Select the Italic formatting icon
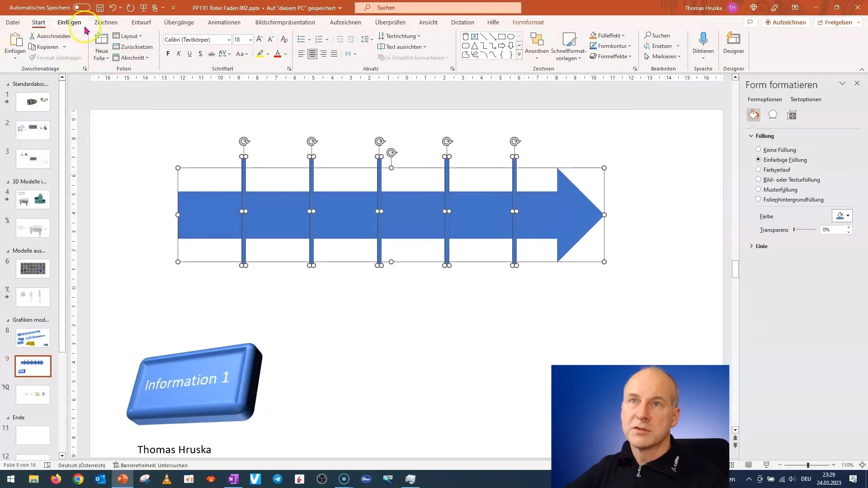 [x=179, y=54]
